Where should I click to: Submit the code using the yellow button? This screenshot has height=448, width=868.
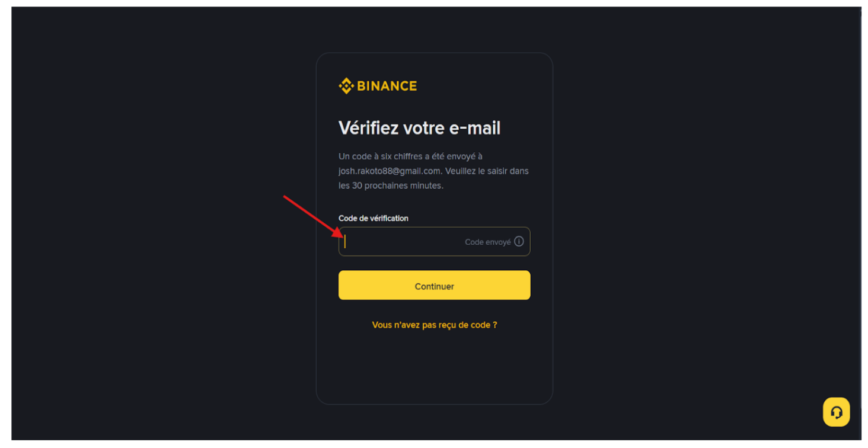pyautogui.click(x=434, y=285)
